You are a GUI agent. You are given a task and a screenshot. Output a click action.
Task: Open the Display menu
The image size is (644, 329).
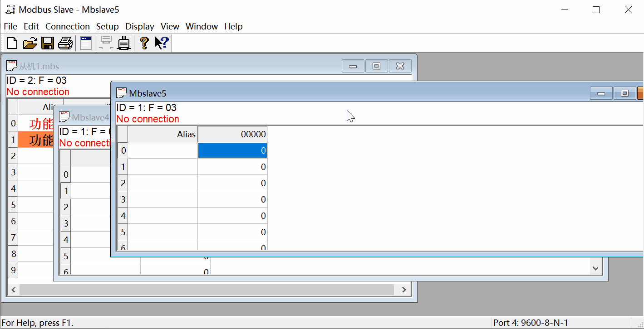[x=140, y=26]
